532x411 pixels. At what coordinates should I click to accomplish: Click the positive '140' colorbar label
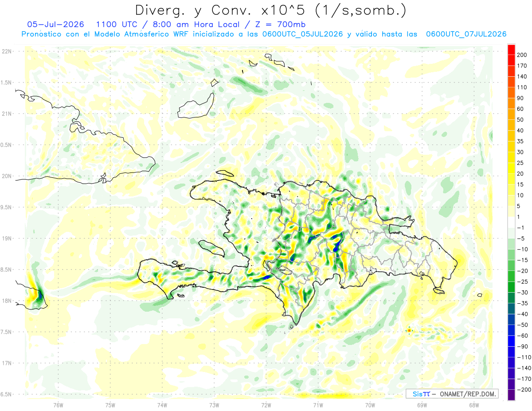point(522,76)
